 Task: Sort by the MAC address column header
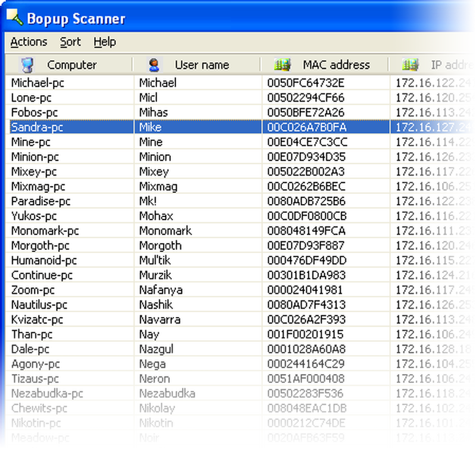coord(325,65)
